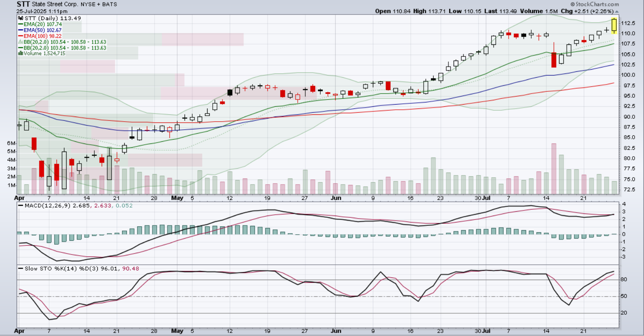Click the candlestick icon beside STT (Daily)
Viewport: 644px width, 336px height.
[x=20, y=19]
